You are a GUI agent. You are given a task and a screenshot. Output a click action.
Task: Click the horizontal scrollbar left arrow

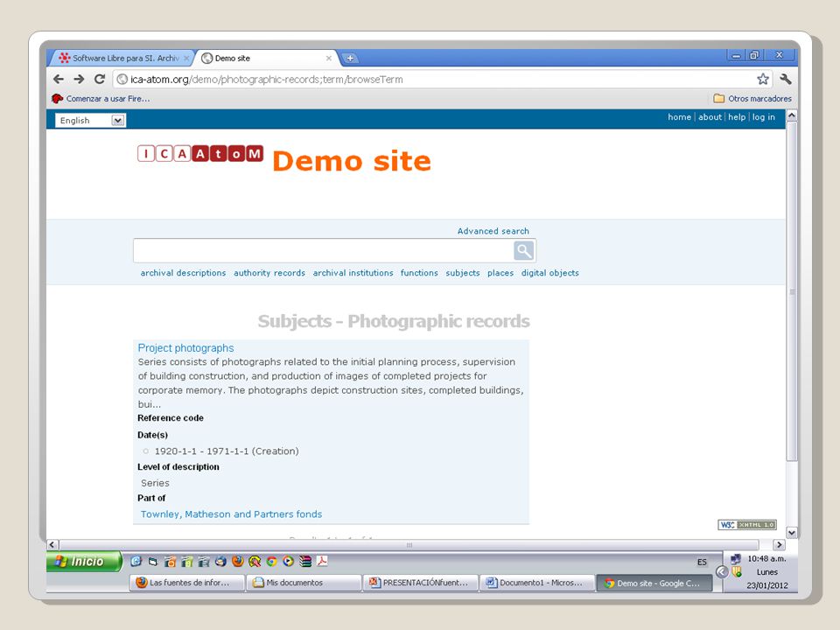click(x=52, y=544)
